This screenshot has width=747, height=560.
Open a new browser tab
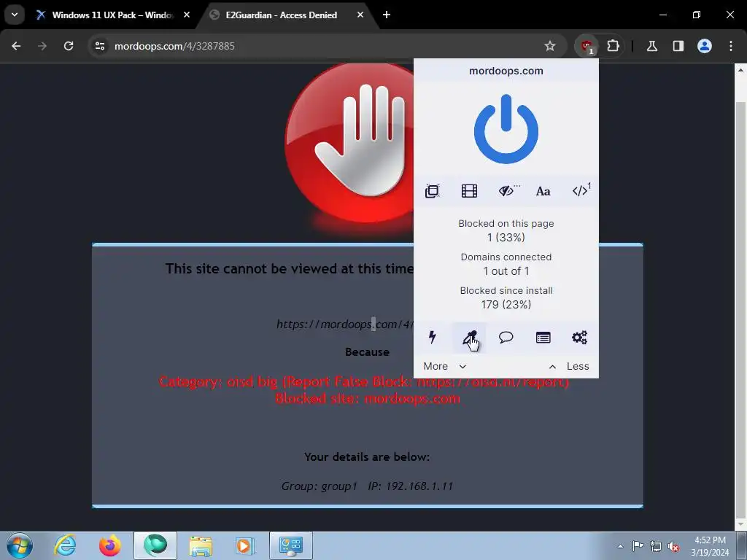pyautogui.click(x=387, y=15)
